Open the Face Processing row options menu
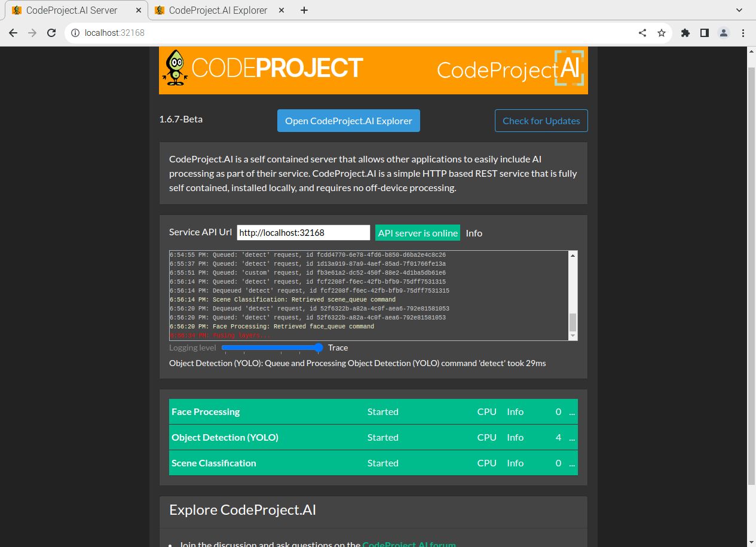The image size is (756, 547). click(x=572, y=412)
